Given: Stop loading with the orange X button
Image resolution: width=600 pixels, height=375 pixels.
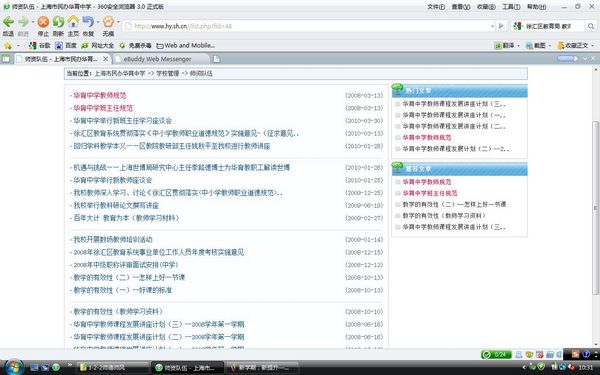Looking at the screenshot, I should pos(43,22).
